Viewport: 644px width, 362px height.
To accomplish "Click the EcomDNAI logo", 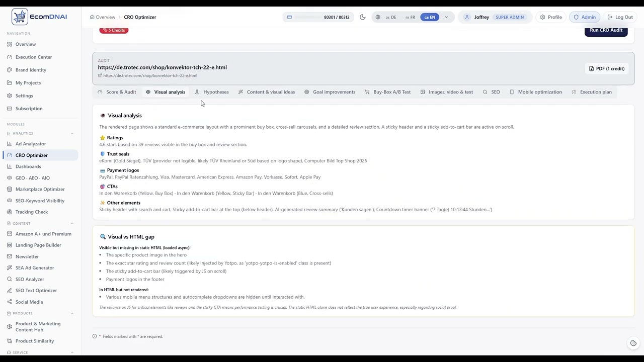I will [x=39, y=17].
